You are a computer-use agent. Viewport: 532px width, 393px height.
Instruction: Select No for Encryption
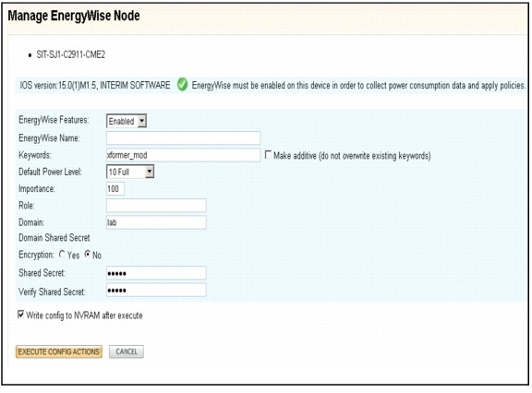[x=88, y=254]
